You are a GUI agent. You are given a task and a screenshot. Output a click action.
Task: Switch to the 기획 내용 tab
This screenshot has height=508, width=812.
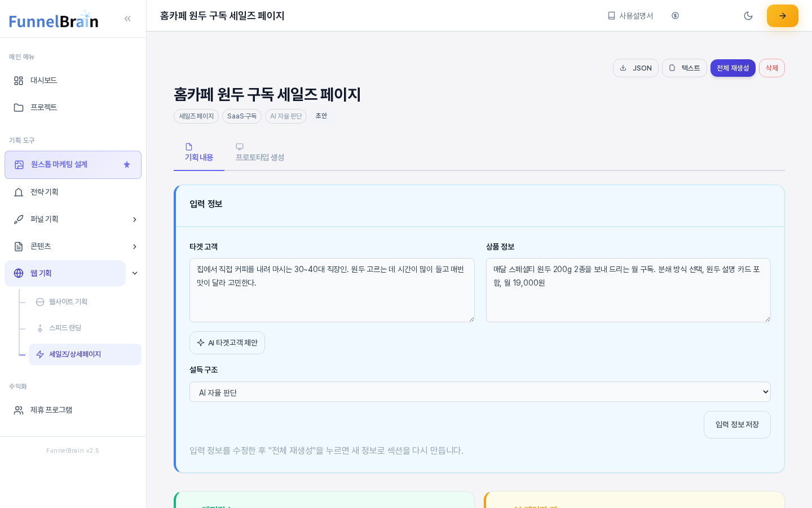(x=199, y=153)
